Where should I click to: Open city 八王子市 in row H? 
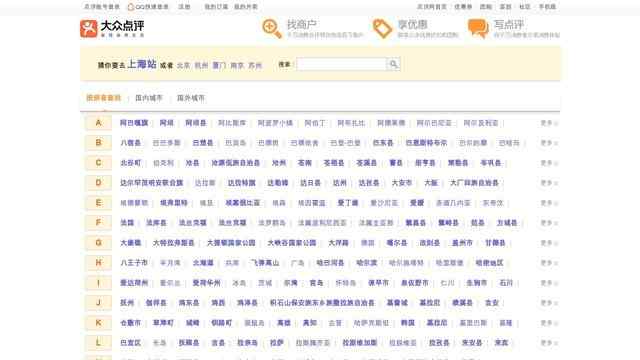point(134,263)
